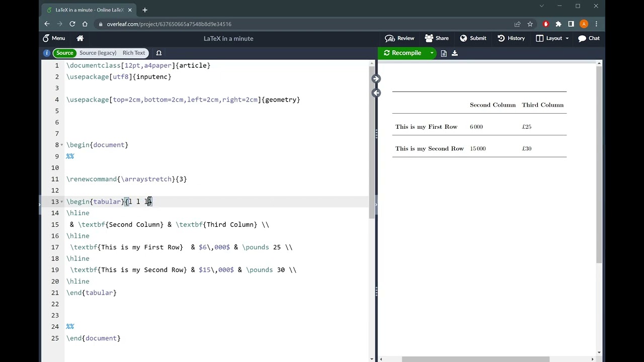Open the Extensions puzzle menu
Screen dimensions: 644x362
point(558,24)
